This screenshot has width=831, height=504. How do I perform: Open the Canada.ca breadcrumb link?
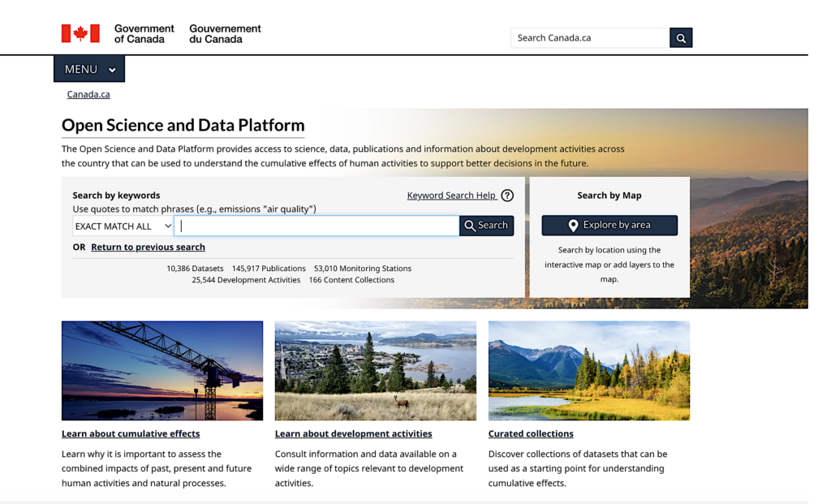tap(88, 94)
